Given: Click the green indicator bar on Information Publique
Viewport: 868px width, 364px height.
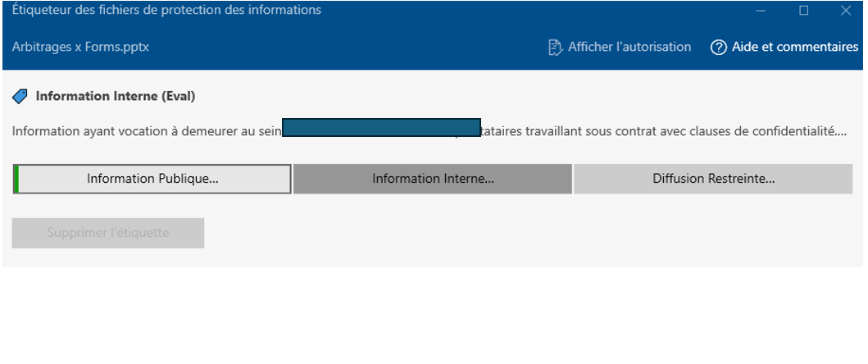Looking at the screenshot, I should (x=16, y=179).
